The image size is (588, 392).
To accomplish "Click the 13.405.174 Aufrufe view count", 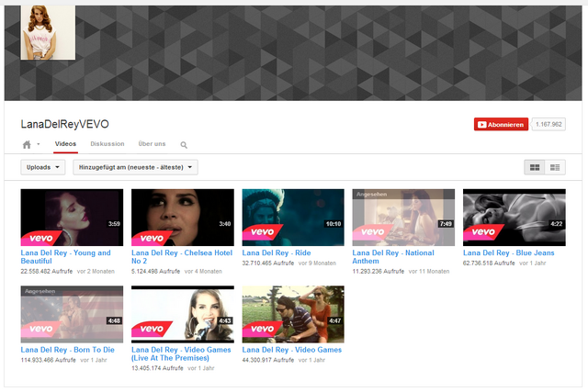I will click(157, 368).
